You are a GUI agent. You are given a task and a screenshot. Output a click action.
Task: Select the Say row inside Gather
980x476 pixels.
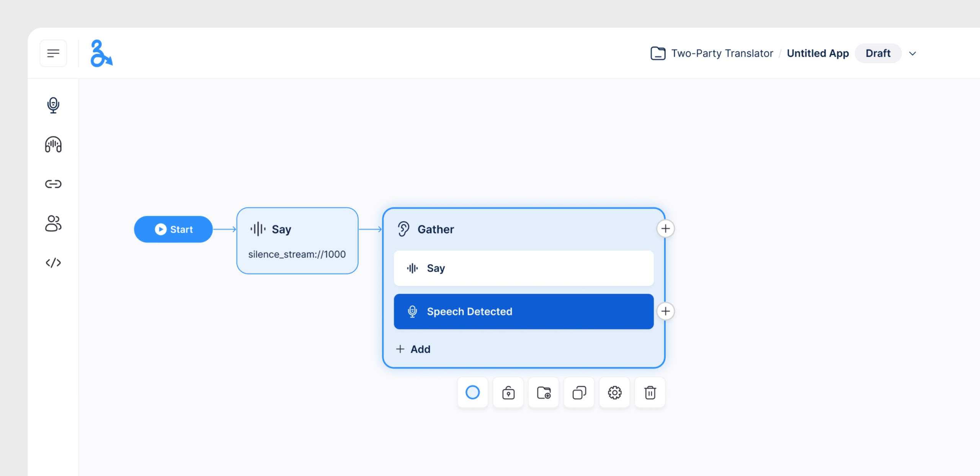pyautogui.click(x=523, y=268)
